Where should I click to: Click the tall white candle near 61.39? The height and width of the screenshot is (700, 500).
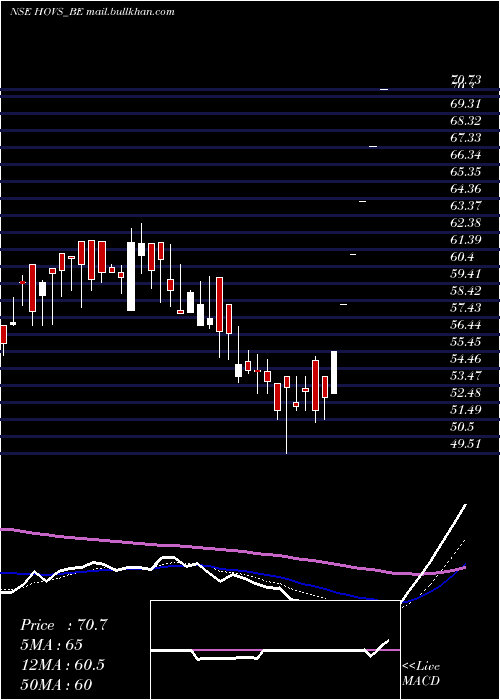[131, 276]
